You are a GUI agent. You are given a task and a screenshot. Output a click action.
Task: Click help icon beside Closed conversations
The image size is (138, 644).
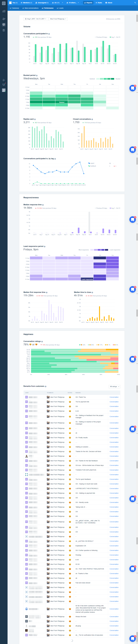click(92, 119)
